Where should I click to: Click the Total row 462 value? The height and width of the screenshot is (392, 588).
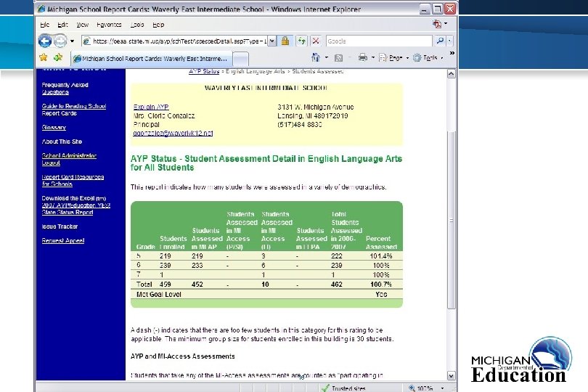coord(336,285)
